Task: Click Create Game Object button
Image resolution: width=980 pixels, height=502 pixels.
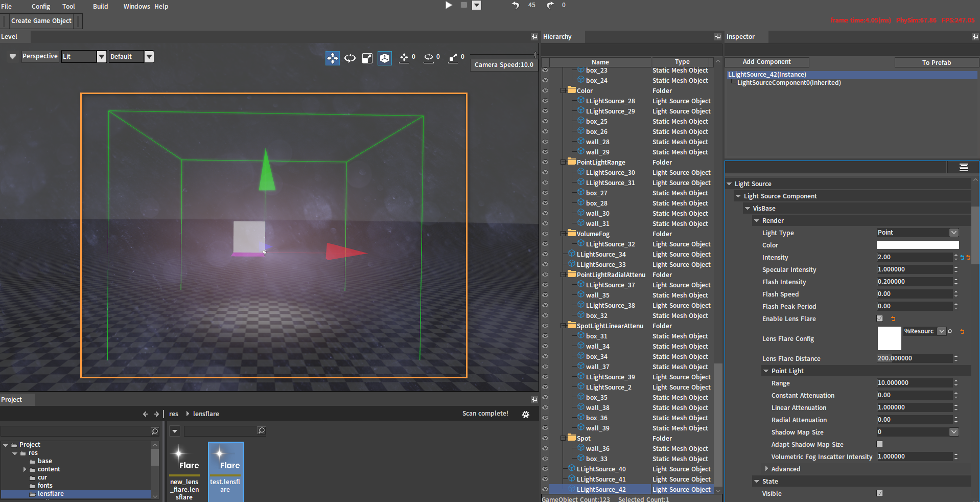Action: pyautogui.click(x=41, y=21)
